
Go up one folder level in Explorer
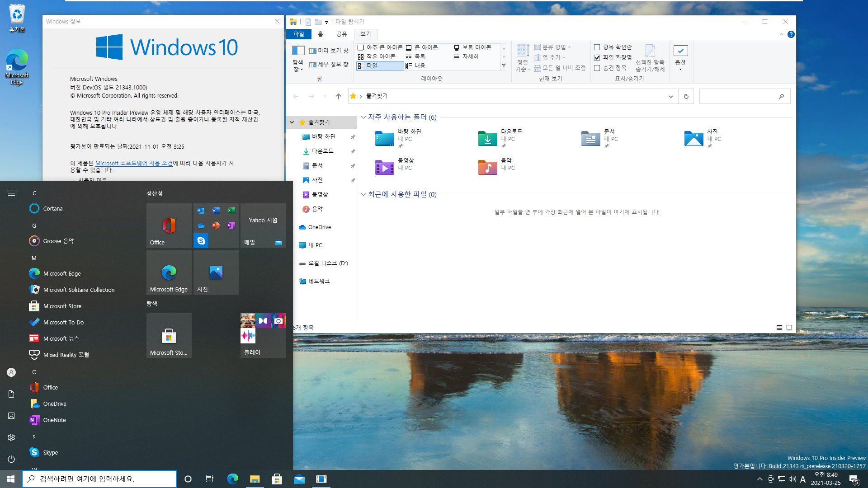click(x=339, y=96)
